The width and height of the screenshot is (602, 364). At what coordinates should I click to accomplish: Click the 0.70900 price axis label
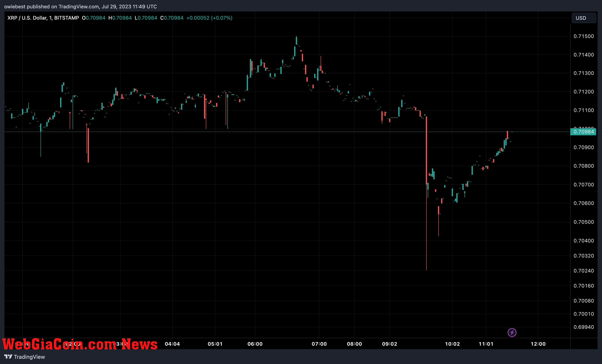click(584, 147)
